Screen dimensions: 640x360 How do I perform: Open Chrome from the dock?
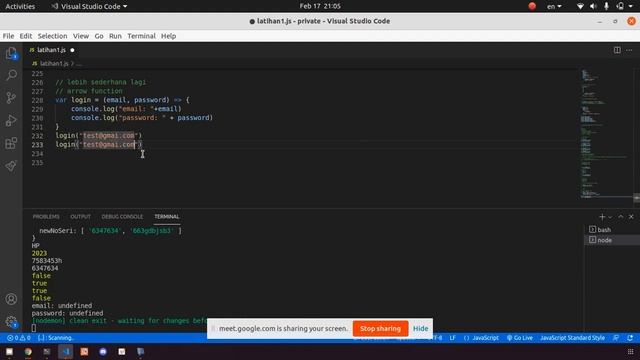pos(28,351)
